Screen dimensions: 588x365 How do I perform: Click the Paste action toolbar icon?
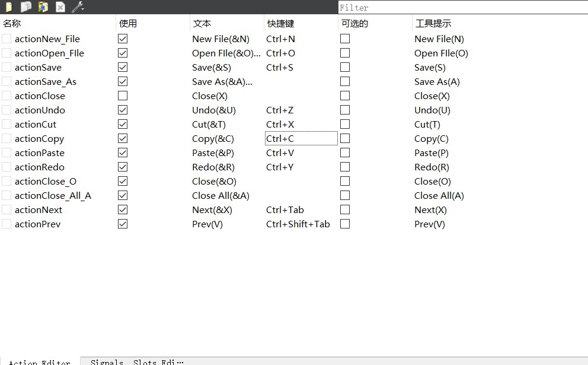pyautogui.click(x=43, y=7)
